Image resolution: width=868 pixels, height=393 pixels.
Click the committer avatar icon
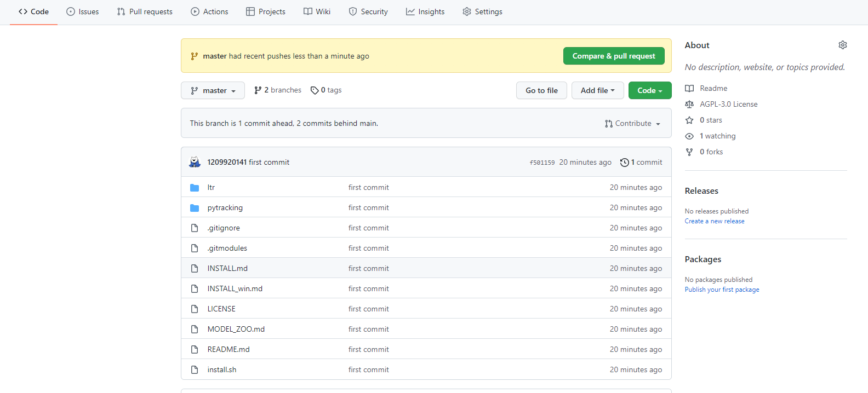coord(195,162)
